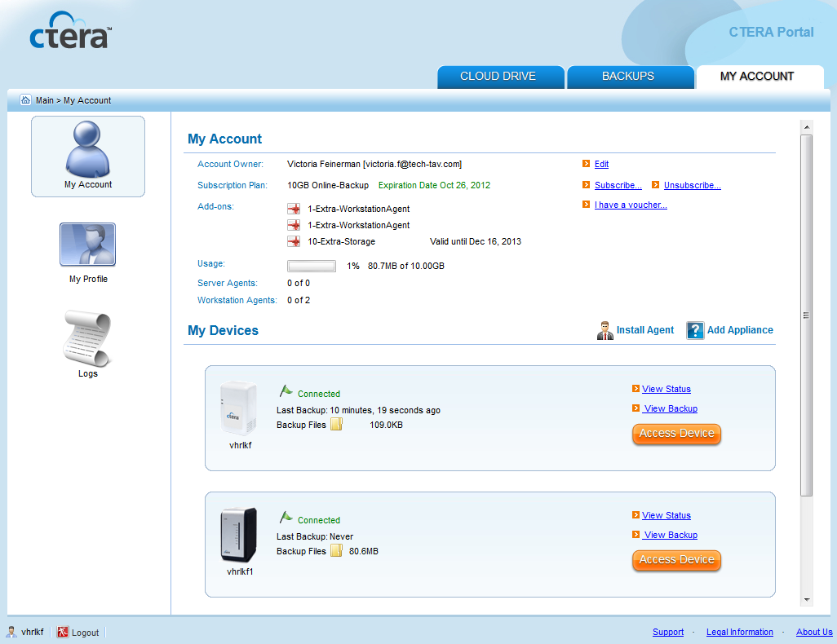
Task: Click the orange arrow beside I have a voucher
Action: (x=586, y=205)
